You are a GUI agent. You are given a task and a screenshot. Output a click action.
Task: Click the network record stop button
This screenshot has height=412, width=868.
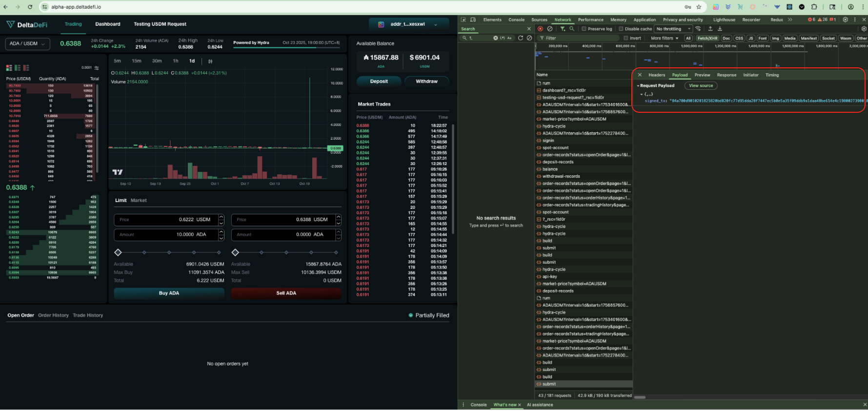[x=540, y=29]
